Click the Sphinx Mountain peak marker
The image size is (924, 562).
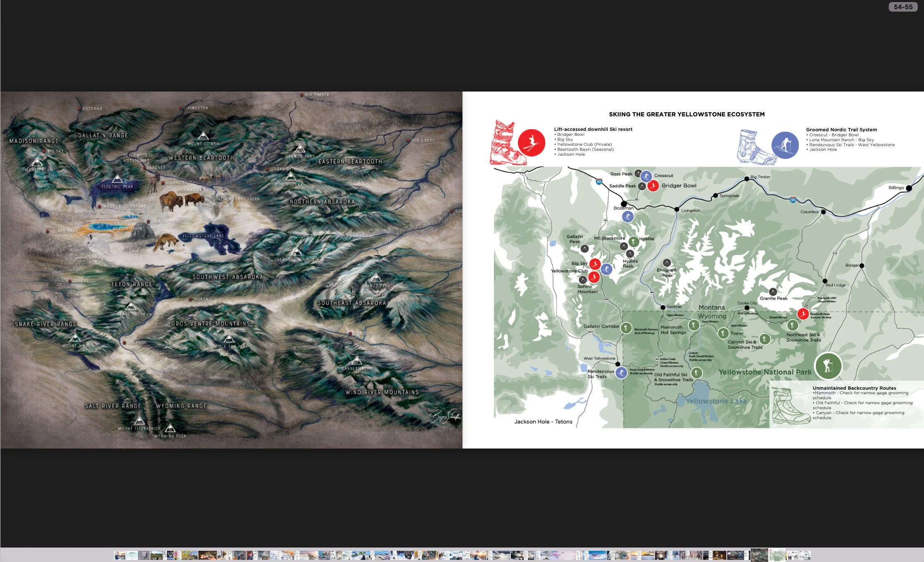click(x=583, y=280)
